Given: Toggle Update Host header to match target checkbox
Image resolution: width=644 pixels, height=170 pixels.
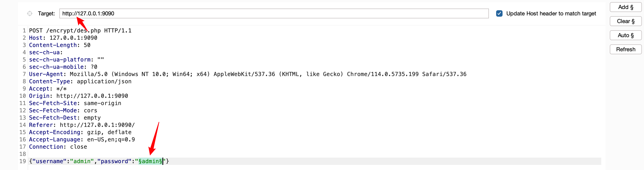Looking at the screenshot, I should tap(499, 13).
